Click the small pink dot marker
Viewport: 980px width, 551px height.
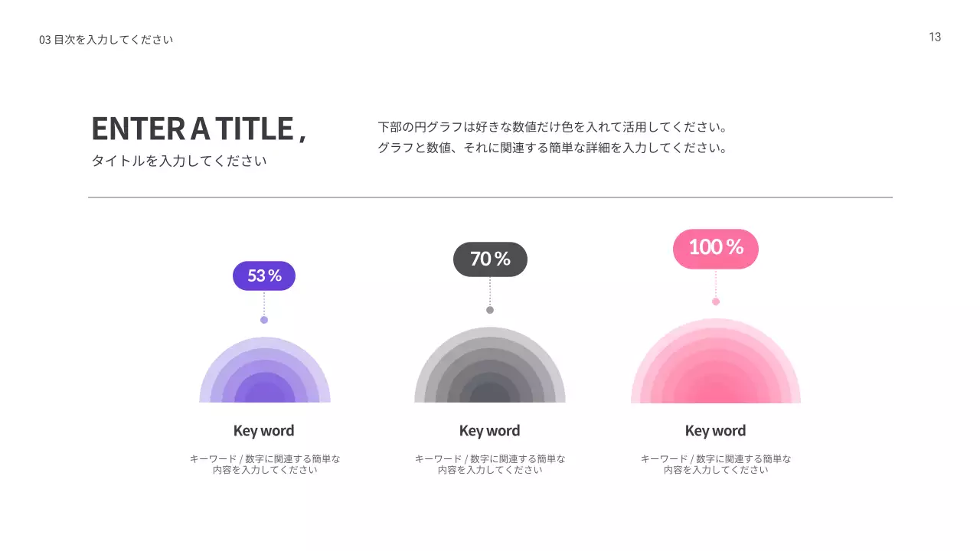click(x=716, y=302)
